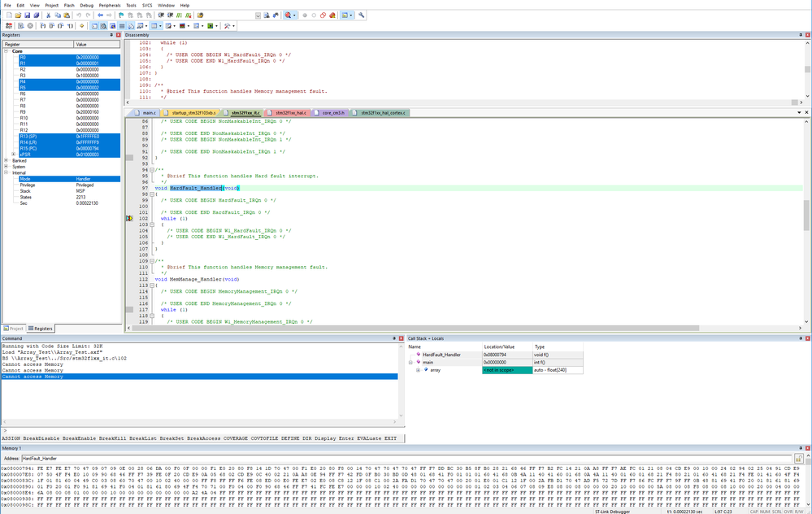Click the Run debug toolbar icon

(20, 26)
